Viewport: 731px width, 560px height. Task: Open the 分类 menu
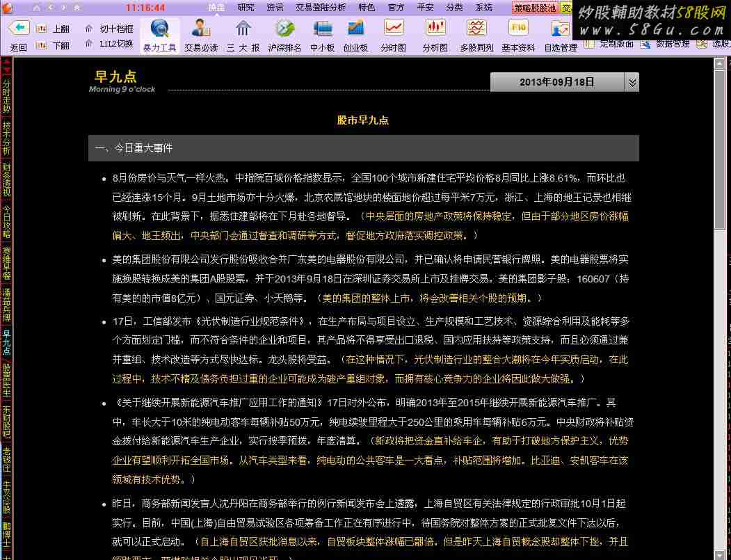455,7
